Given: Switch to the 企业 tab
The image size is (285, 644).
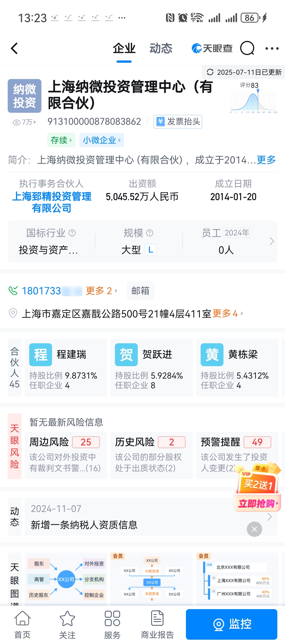Looking at the screenshot, I should (x=124, y=48).
